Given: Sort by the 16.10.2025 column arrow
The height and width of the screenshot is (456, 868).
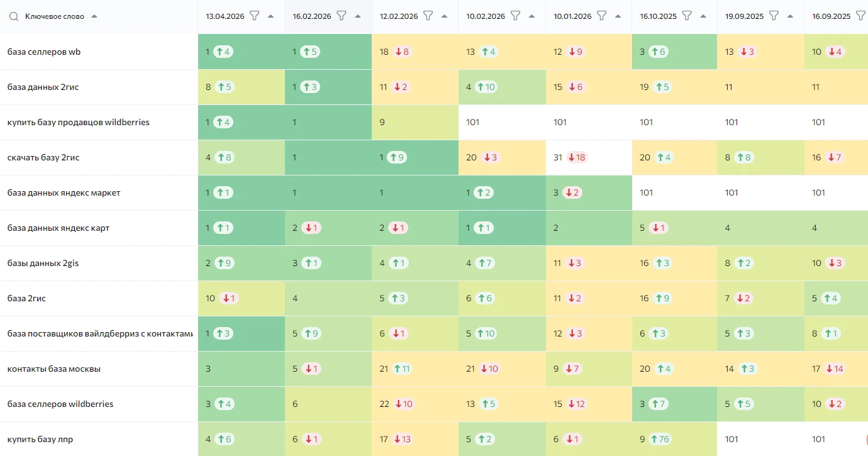Looking at the screenshot, I should pyautogui.click(x=704, y=16).
